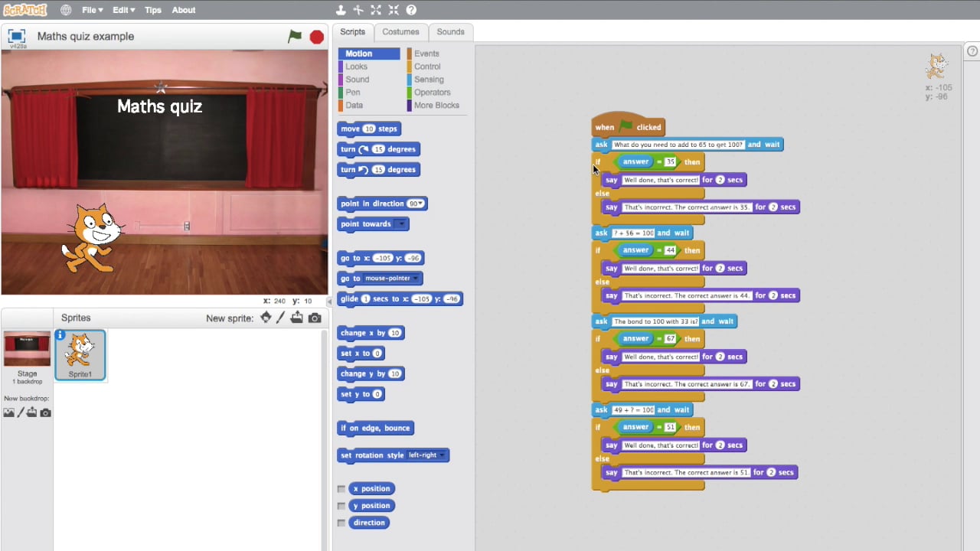Switch to the Costumes tab
The image size is (980, 551).
pos(401,32)
